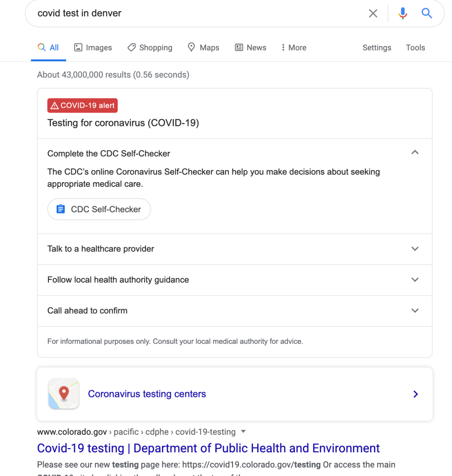This screenshot has width=452, height=476.
Task: Open Coronavirus testing centers link
Action: point(147,394)
